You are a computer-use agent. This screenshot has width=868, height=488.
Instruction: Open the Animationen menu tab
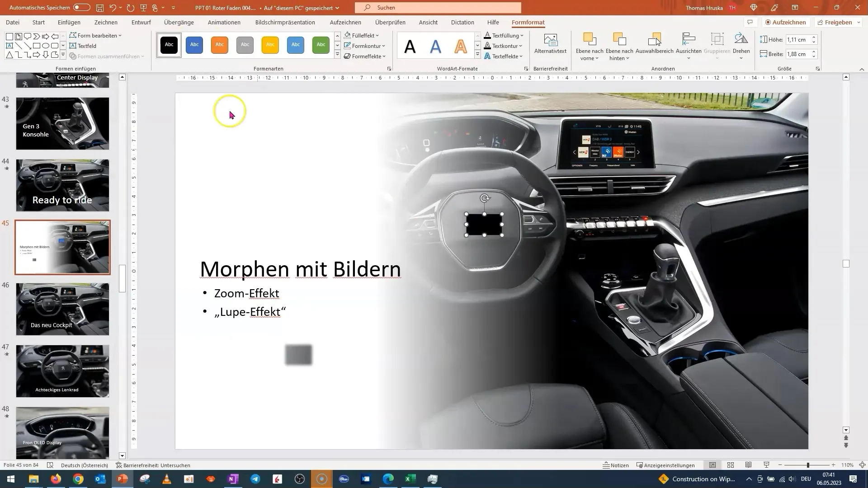pos(225,22)
